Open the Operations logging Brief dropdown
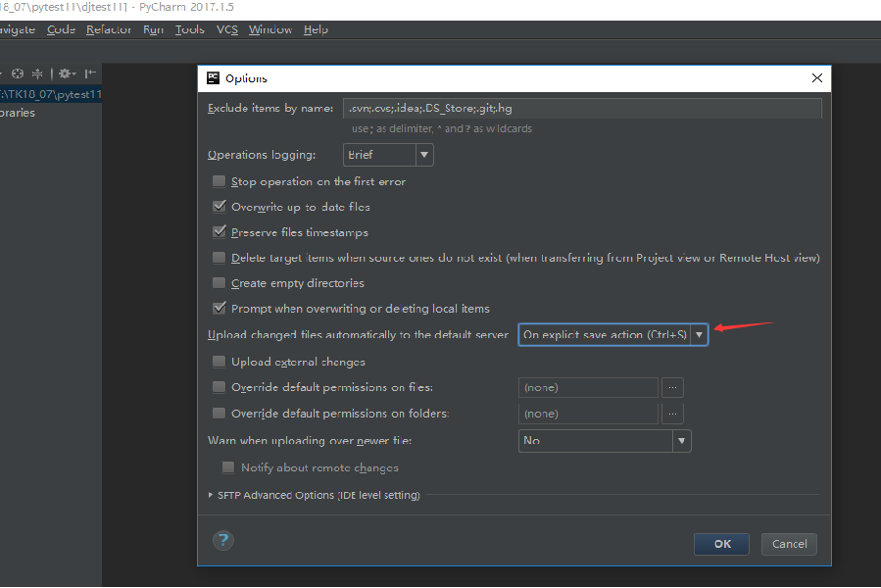The image size is (881, 588). (x=388, y=155)
